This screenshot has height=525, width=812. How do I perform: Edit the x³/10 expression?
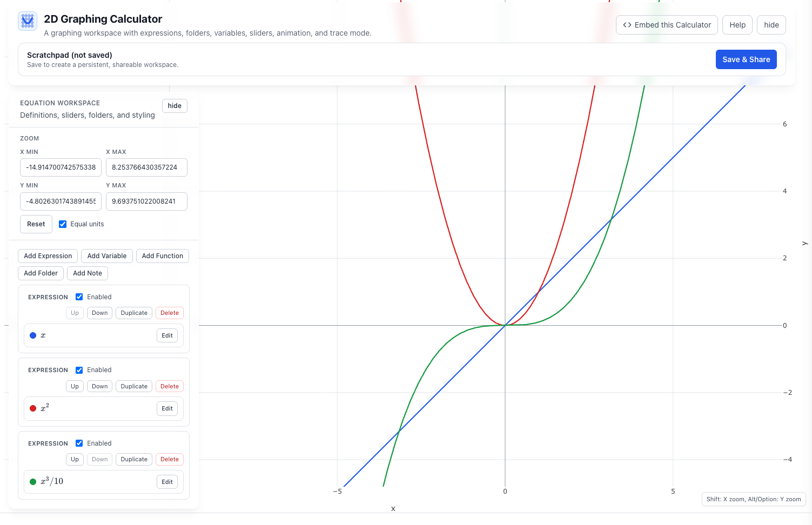coord(167,482)
